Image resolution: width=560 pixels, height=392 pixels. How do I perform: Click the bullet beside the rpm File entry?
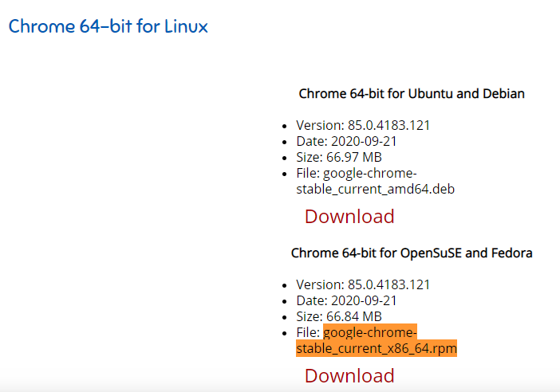tap(284, 334)
